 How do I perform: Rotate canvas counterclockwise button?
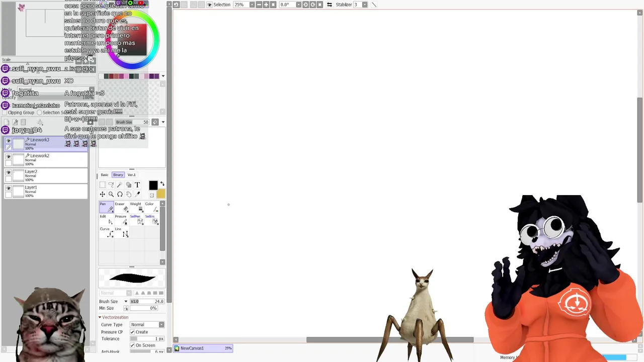coord(305,5)
